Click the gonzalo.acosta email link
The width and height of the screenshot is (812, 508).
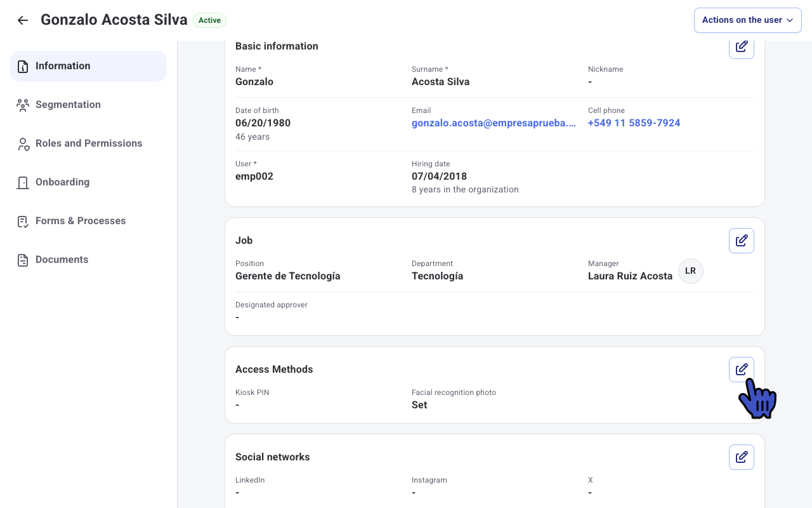pyautogui.click(x=494, y=123)
